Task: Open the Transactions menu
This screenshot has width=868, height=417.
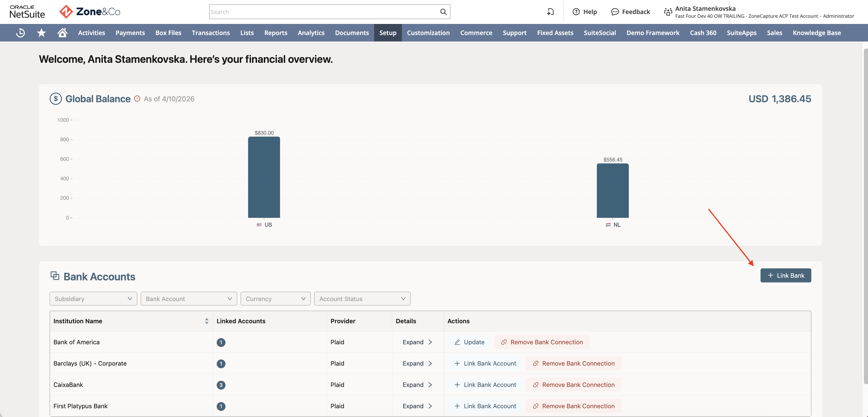Action: click(211, 33)
